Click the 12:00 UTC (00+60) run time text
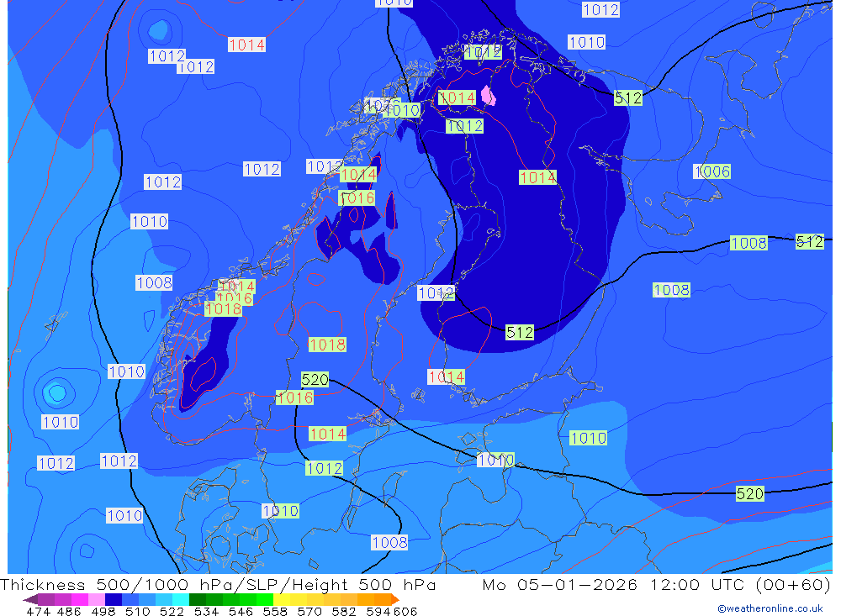The width and height of the screenshot is (841, 616). tap(741, 584)
